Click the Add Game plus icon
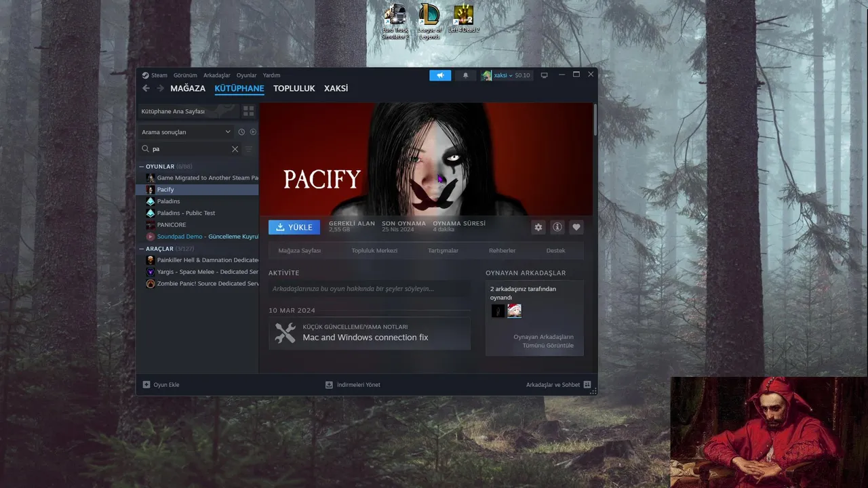The width and height of the screenshot is (868, 488). 146,384
